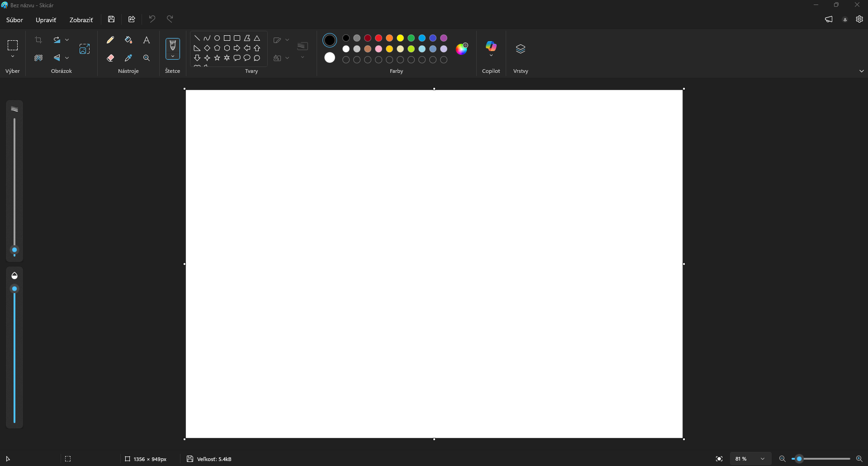
Task: Toggle the Vrstvy layers panel
Action: click(521, 49)
